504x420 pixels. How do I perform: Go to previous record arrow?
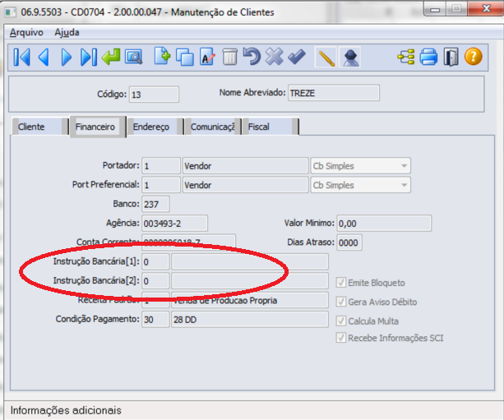point(44,58)
